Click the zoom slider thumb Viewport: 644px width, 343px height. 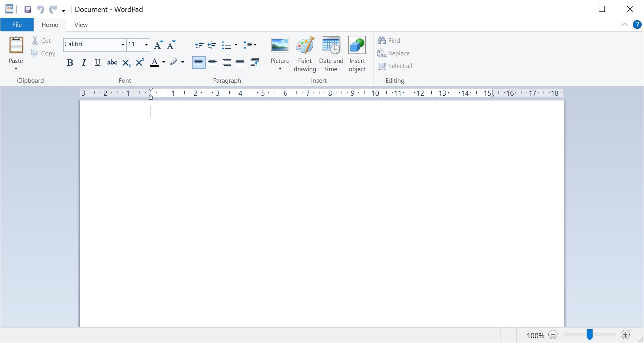[x=589, y=335]
